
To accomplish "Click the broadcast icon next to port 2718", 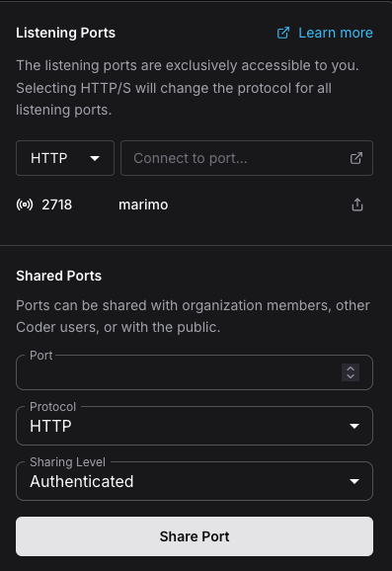I will 25,204.
